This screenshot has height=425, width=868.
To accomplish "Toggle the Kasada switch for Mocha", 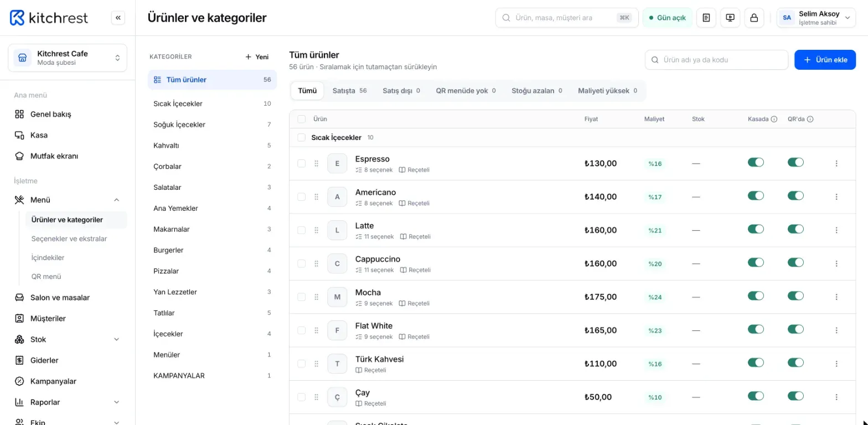I will pos(756,296).
